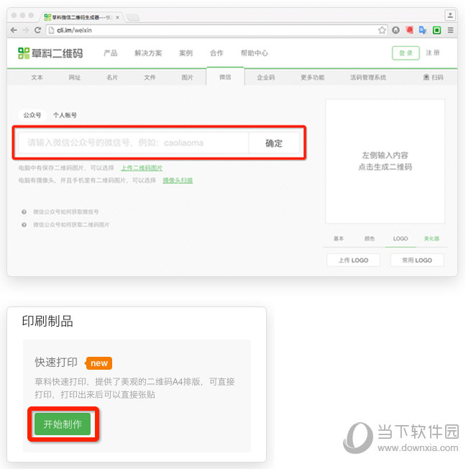Click the green 开始制作 button

click(x=63, y=424)
